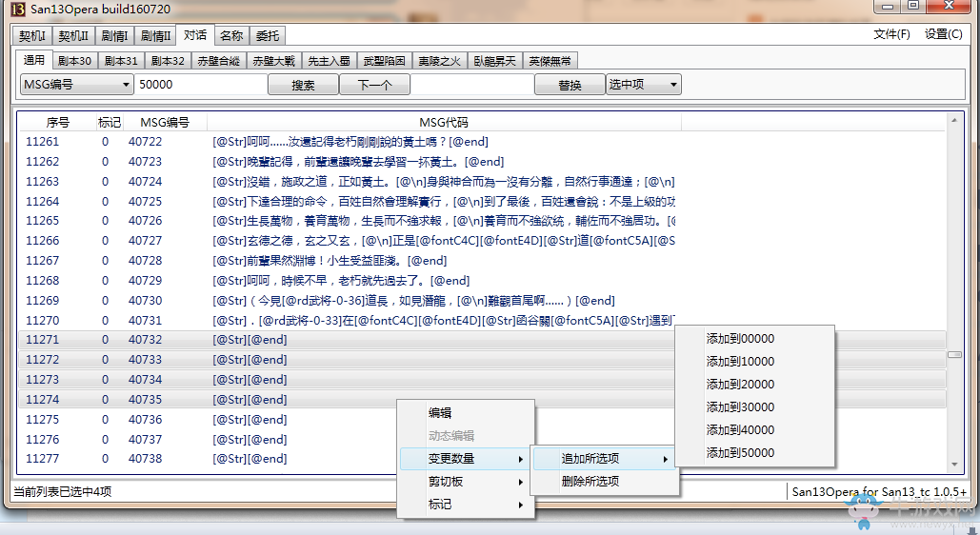The width and height of the screenshot is (980, 535).
Task: Click the 下一个 button
Action: pos(374,85)
